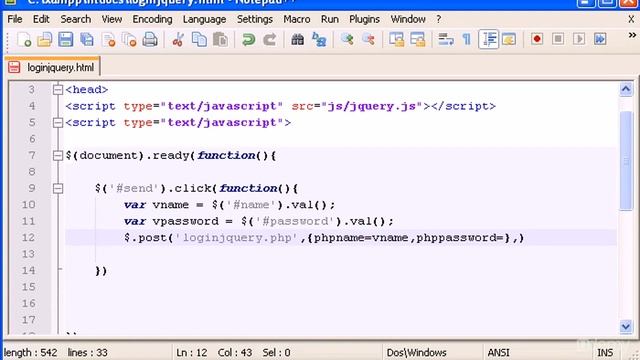This screenshot has height=360, width=640.
Task: Open Find with the binoculars icon
Action: (298, 40)
